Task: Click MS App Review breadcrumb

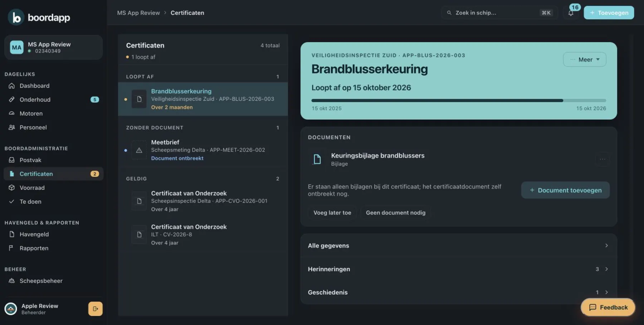Action: tap(138, 13)
